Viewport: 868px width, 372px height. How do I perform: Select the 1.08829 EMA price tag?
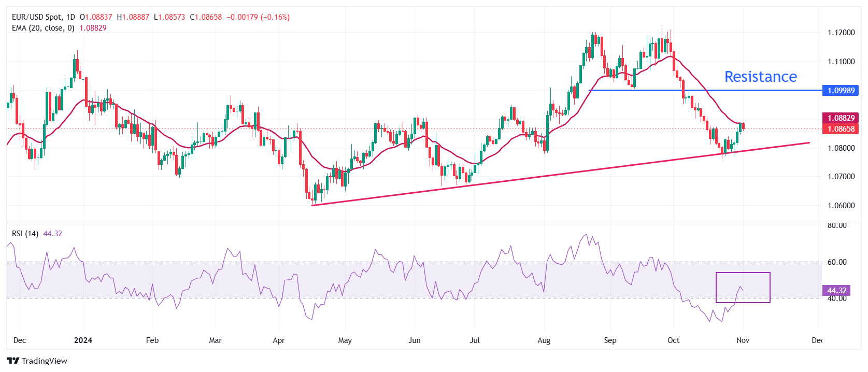(x=841, y=118)
